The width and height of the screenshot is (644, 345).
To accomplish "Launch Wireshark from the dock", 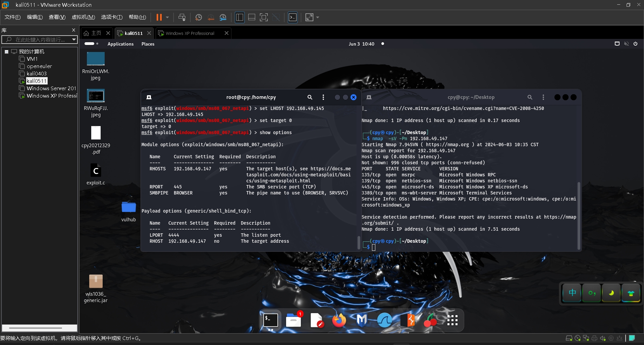I will 384,320.
